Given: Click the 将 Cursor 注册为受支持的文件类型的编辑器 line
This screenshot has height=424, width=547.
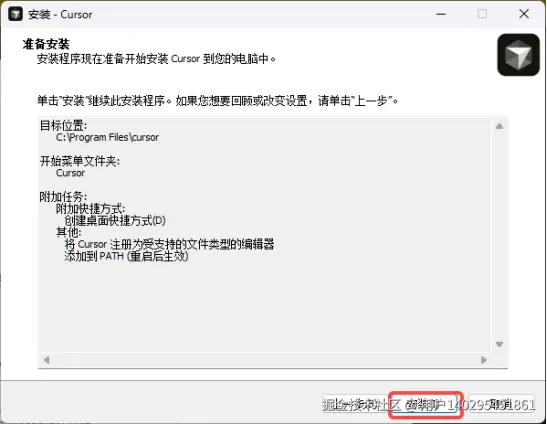Looking at the screenshot, I should tap(169, 244).
